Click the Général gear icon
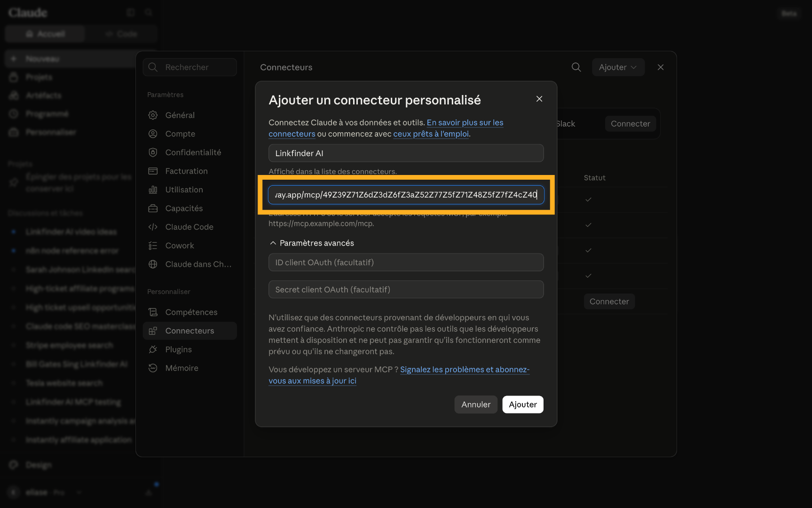Viewport: 812px width, 508px height. [x=153, y=115]
